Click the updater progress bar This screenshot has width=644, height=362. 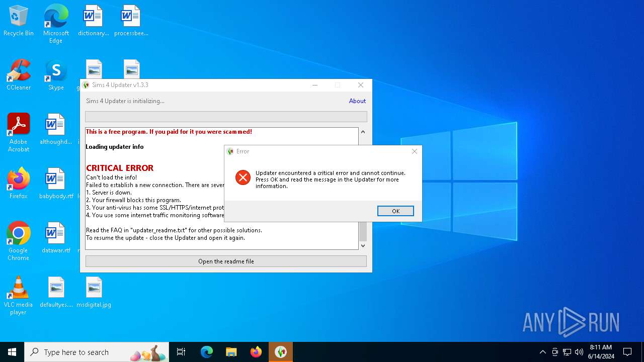click(226, 117)
